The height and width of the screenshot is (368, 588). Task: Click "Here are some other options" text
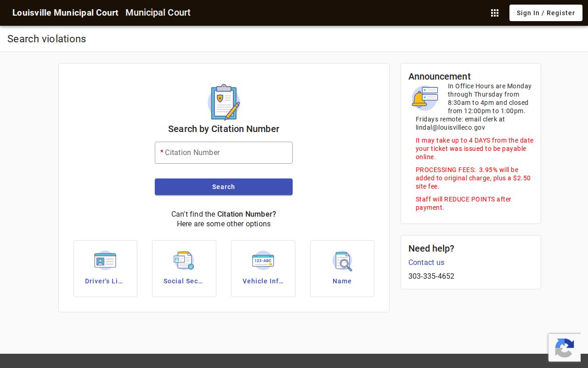point(224,224)
